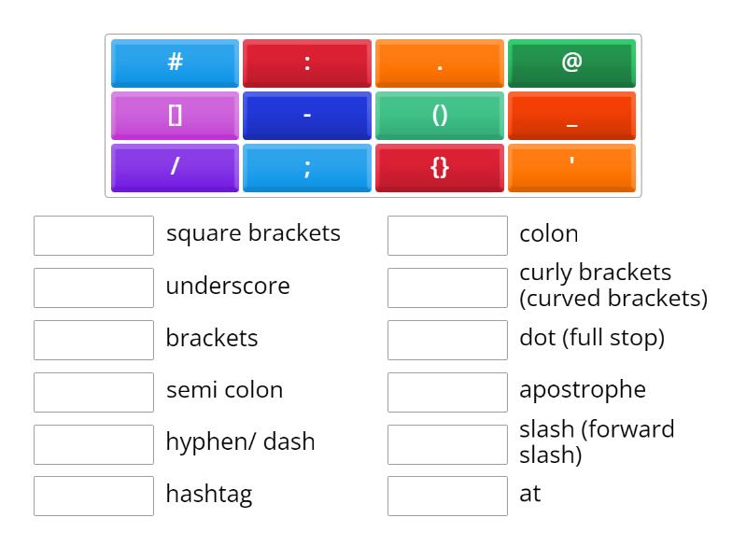Viewport: 747px width, 560px height.
Task: Select the orange dot tile
Action: tap(440, 63)
